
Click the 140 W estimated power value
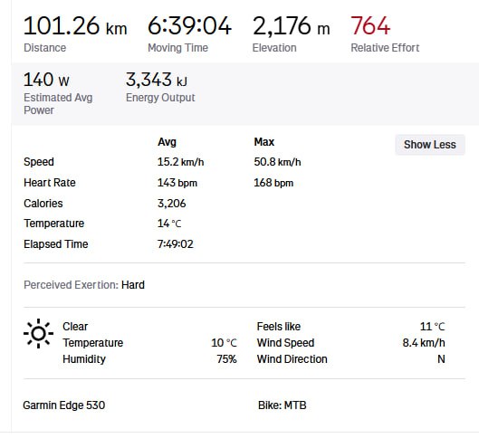(x=46, y=80)
